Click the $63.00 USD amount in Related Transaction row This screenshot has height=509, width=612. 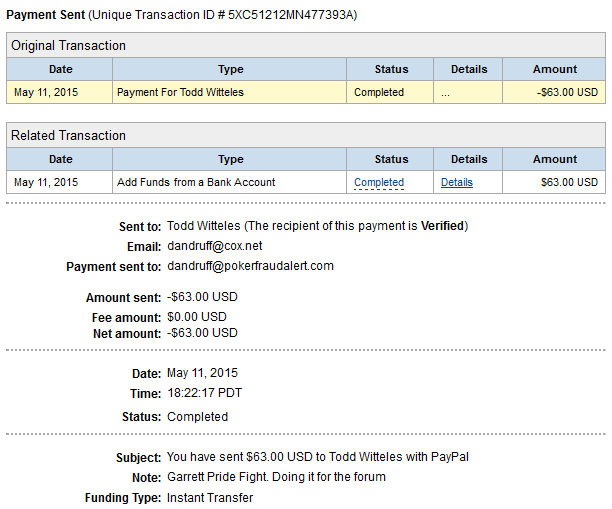[569, 182]
